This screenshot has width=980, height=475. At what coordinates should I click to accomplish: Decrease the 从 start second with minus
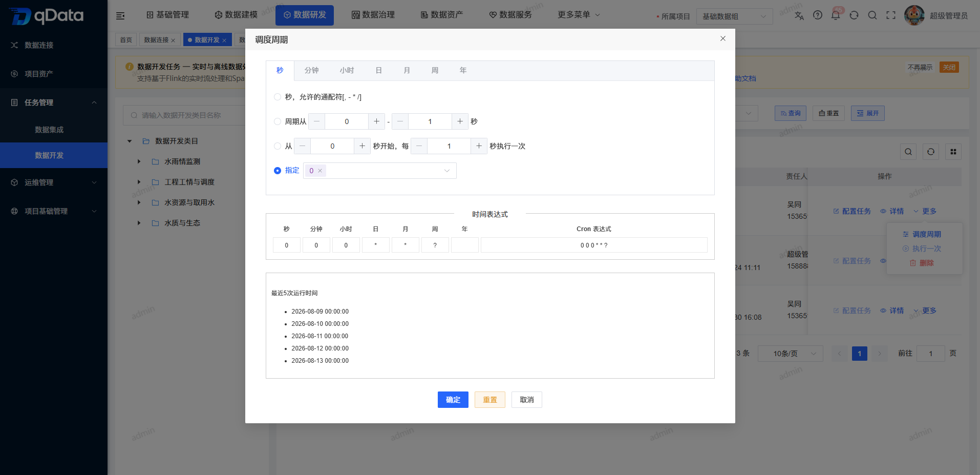coord(302,146)
